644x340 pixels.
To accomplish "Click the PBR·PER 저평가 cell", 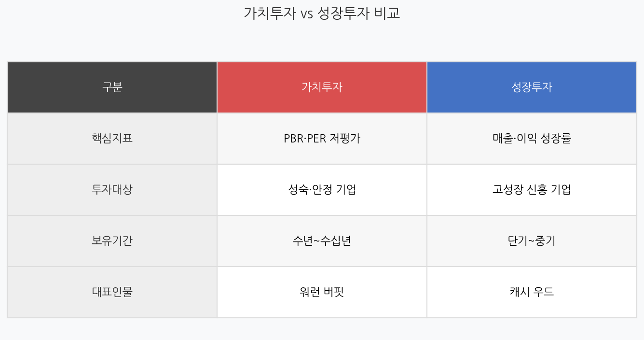I will coord(322,139).
